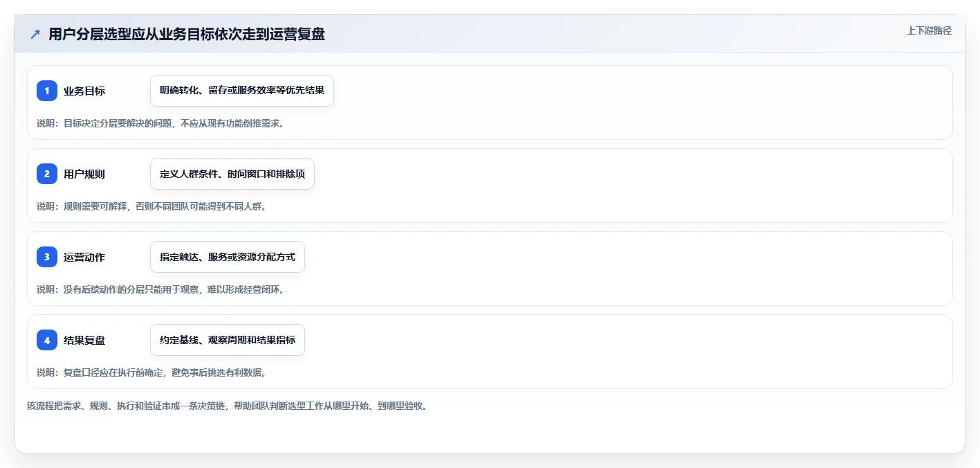The image size is (980, 468).
Task: Select the step 3 number badge
Action: click(47, 257)
